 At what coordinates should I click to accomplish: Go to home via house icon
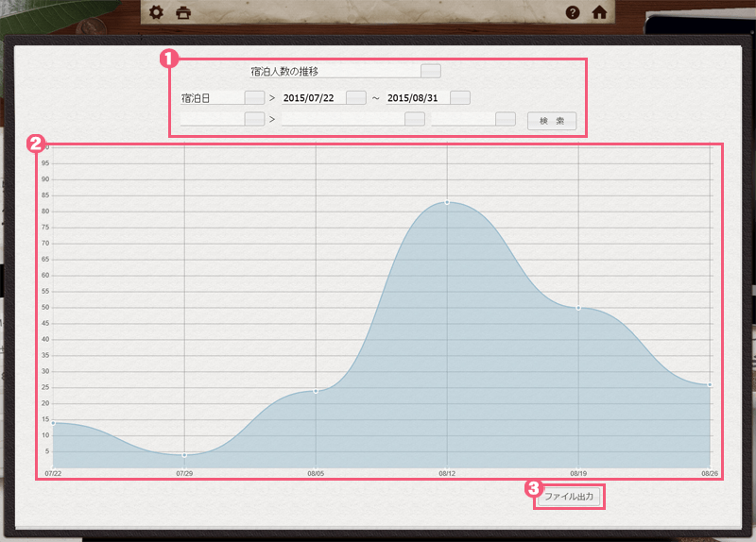[598, 13]
